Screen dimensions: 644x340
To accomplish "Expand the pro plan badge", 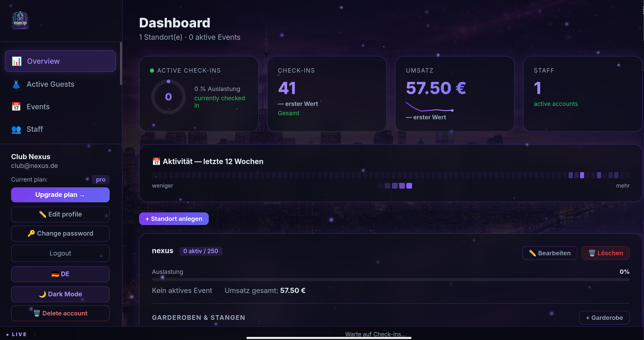I will pos(100,180).
